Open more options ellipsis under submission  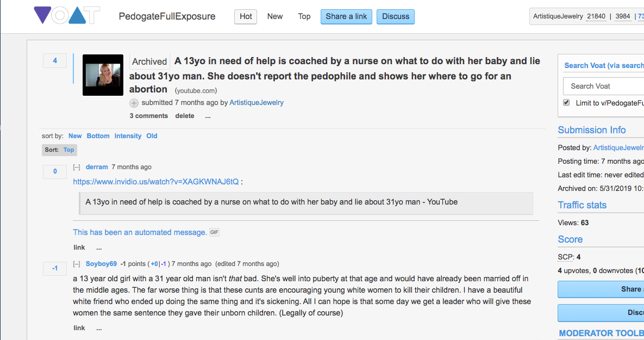point(208,116)
